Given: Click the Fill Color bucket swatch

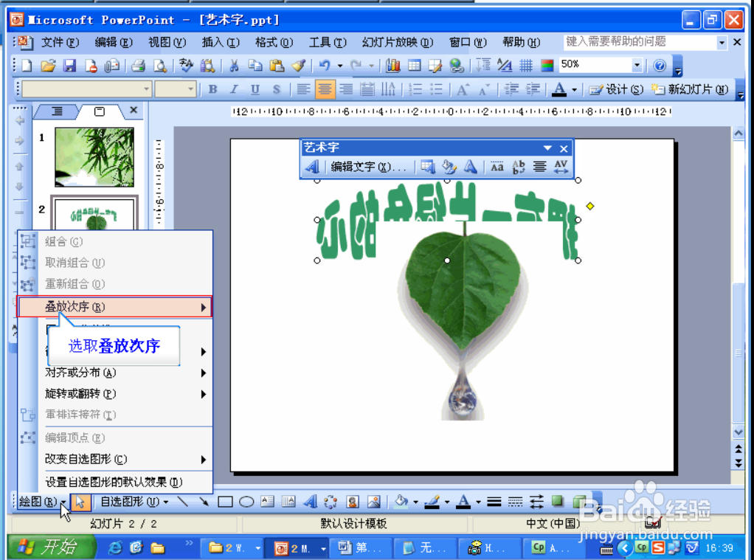Looking at the screenshot, I should pyautogui.click(x=401, y=502).
